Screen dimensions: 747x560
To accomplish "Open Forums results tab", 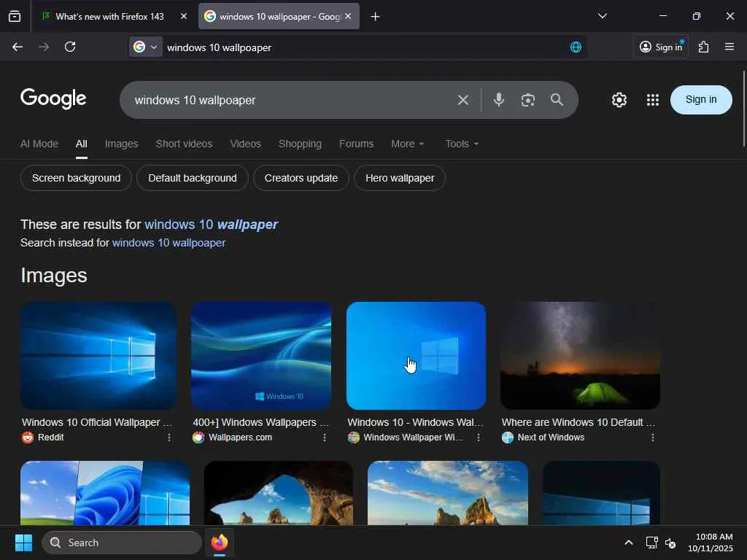I will point(356,144).
